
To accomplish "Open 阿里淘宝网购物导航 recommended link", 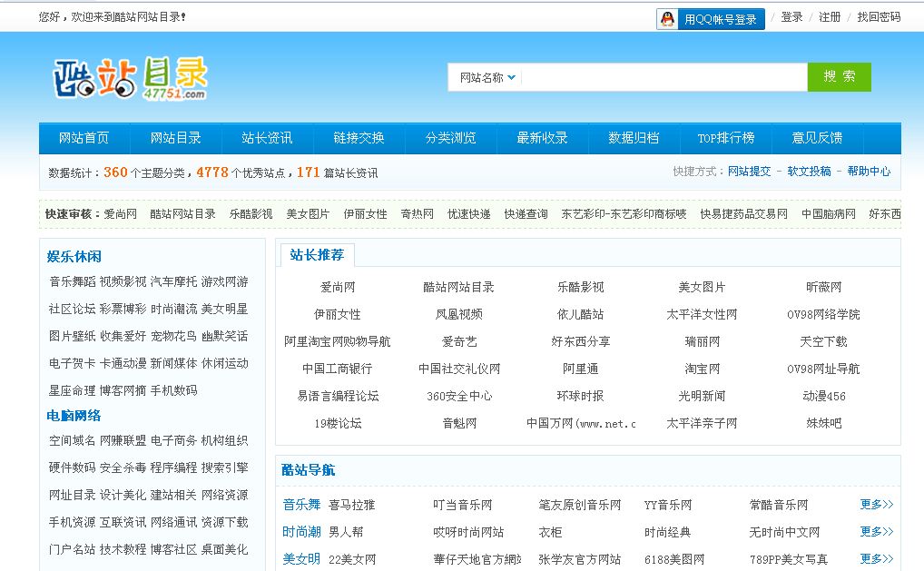I will click(x=337, y=341).
